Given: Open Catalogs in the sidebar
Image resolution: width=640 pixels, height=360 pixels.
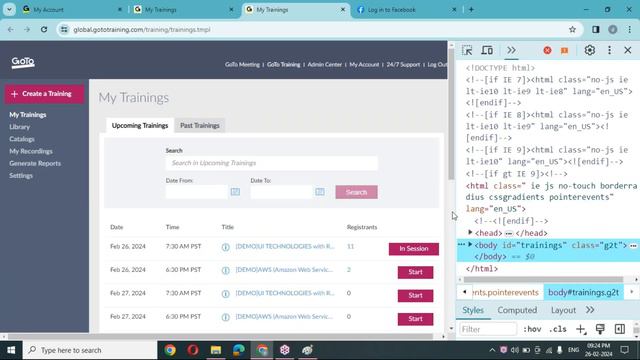Looking at the screenshot, I should tap(22, 139).
